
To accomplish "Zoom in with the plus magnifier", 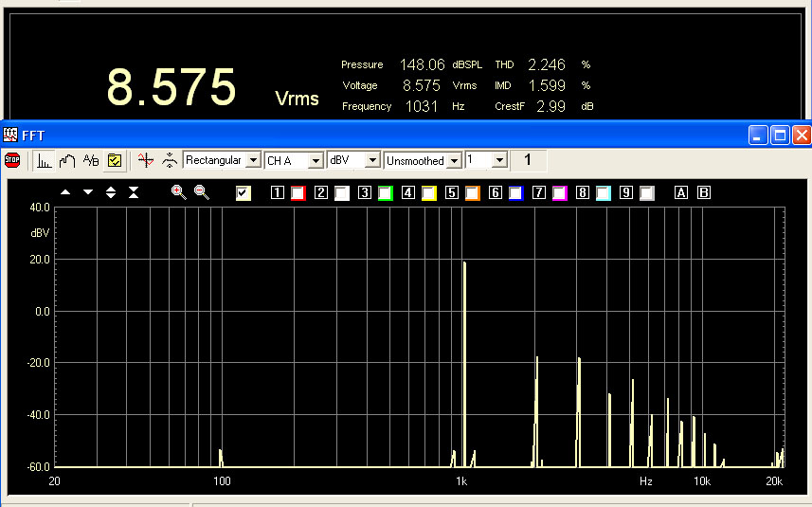I will point(178,192).
